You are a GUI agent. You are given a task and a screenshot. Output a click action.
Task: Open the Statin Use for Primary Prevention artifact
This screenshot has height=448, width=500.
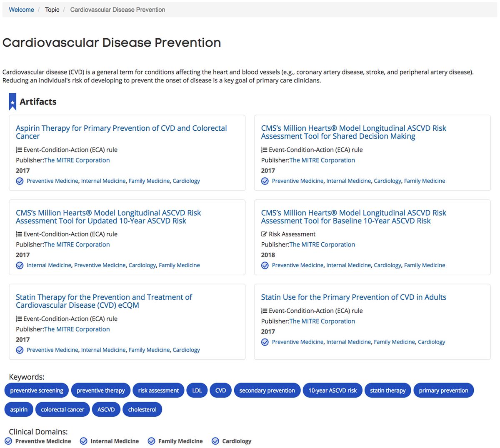tap(353, 297)
